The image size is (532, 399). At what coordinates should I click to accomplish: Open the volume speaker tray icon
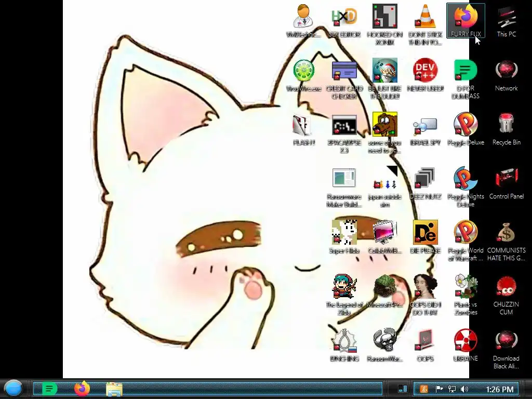[464, 389]
